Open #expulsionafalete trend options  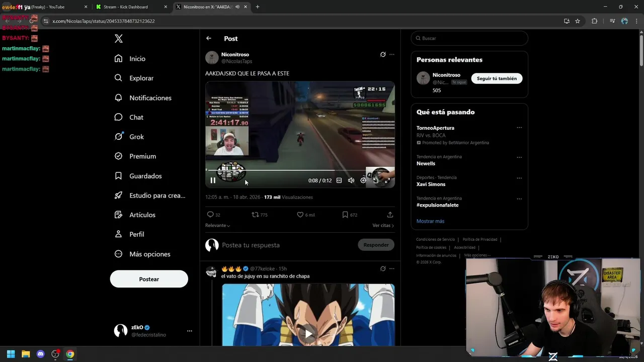(519, 199)
